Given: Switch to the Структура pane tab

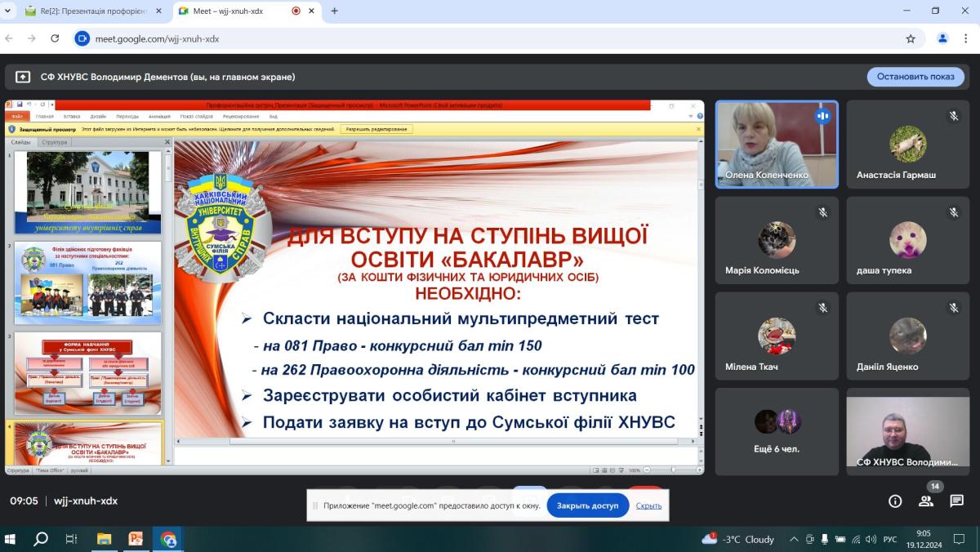Looking at the screenshot, I should 55,142.
